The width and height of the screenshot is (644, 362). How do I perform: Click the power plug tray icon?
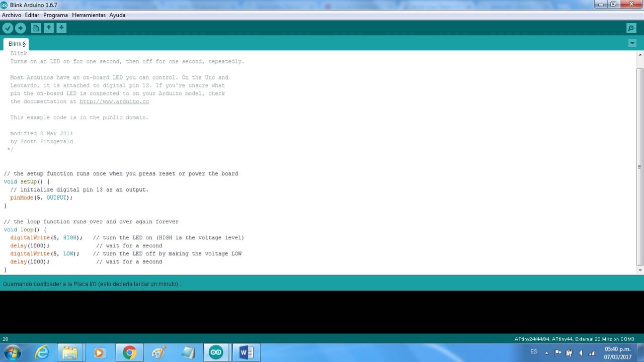coord(569,353)
